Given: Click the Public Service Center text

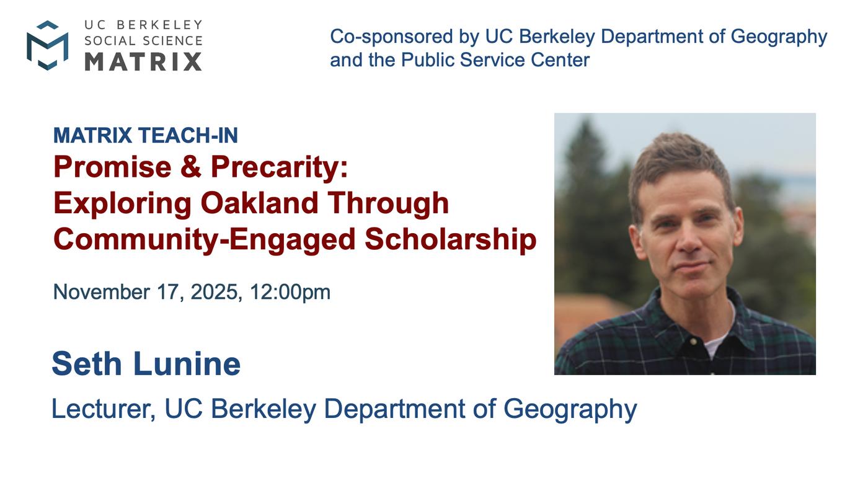Looking at the screenshot, I should click(495, 60).
